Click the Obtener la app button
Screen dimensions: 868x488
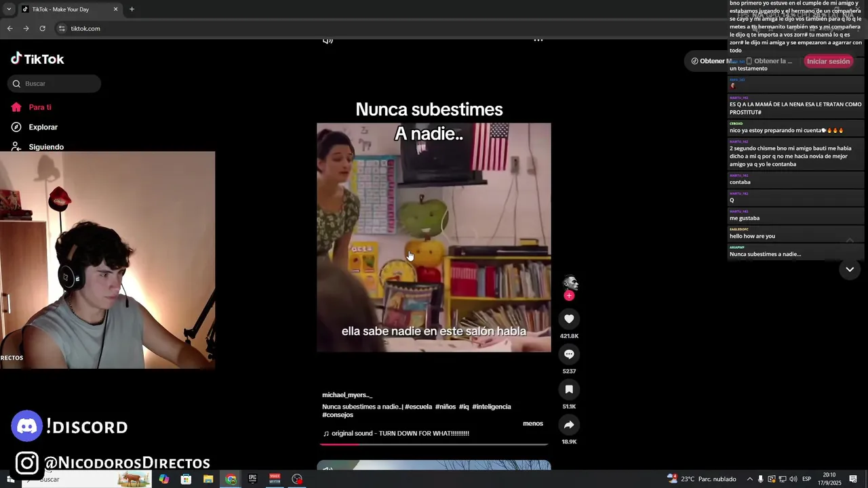click(x=770, y=61)
